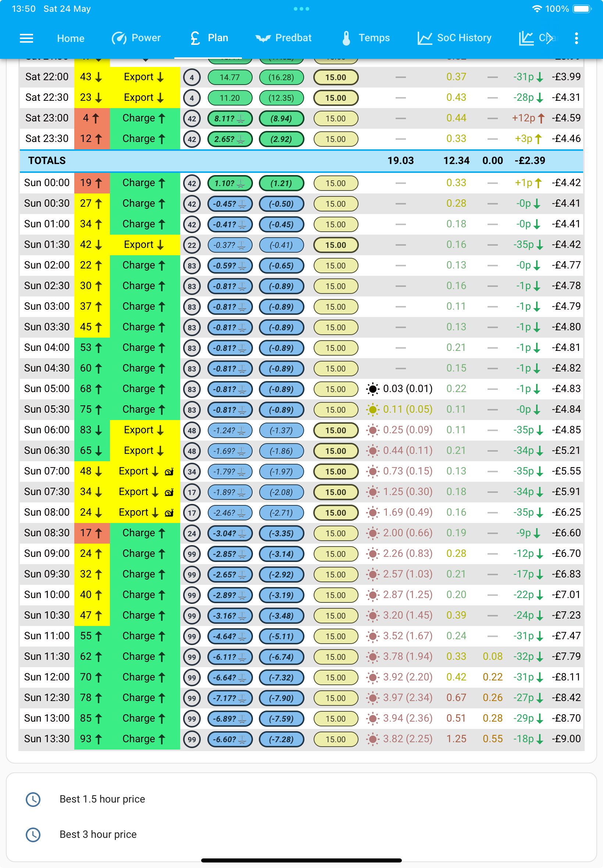The height and width of the screenshot is (868, 603).
Task: Click the red 17 SoC cell at Sun 08:30
Action: click(92, 533)
